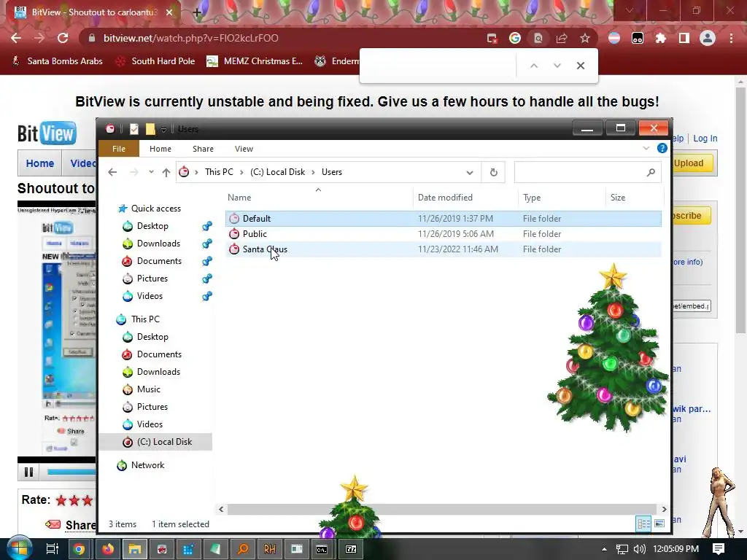The width and height of the screenshot is (747, 560).
Task: Select the Default folder row
Action: [x=443, y=219]
